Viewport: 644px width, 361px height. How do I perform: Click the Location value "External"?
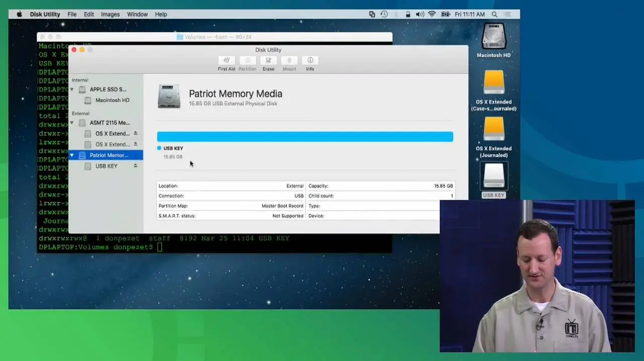295,186
